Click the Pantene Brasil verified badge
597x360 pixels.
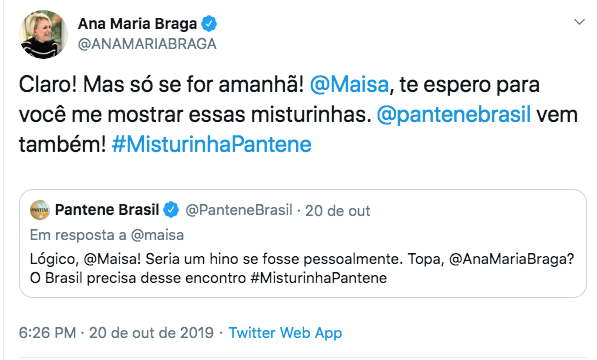click(171, 210)
